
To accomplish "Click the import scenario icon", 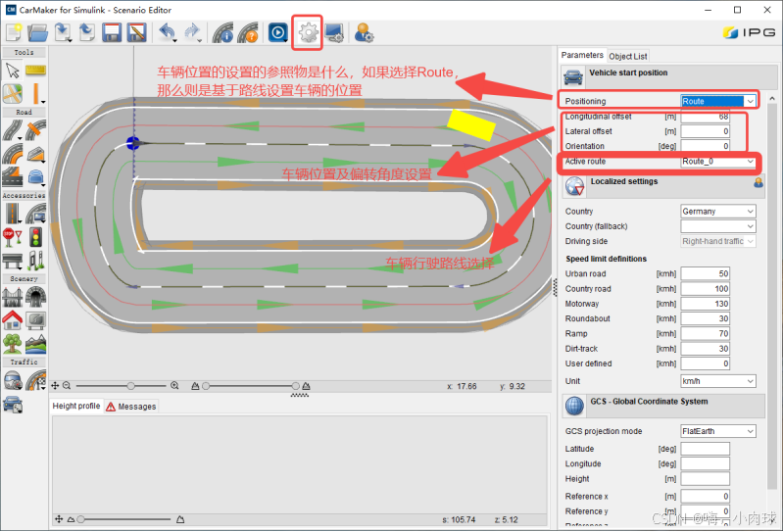I will (x=63, y=33).
